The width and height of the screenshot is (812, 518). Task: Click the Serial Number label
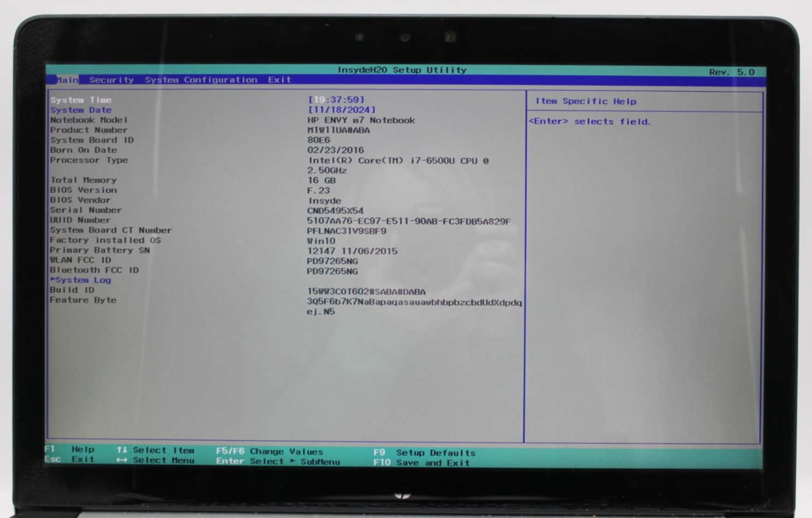point(86,210)
